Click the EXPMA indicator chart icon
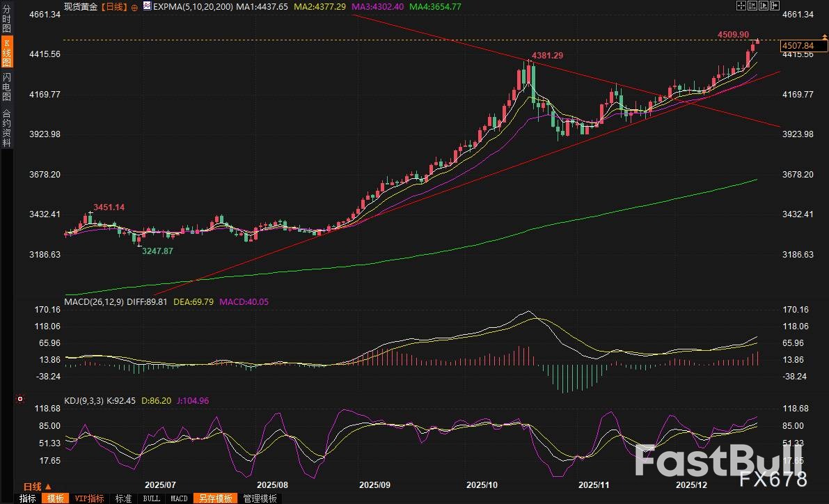This screenshot has width=829, height=504. pos(147,6)
